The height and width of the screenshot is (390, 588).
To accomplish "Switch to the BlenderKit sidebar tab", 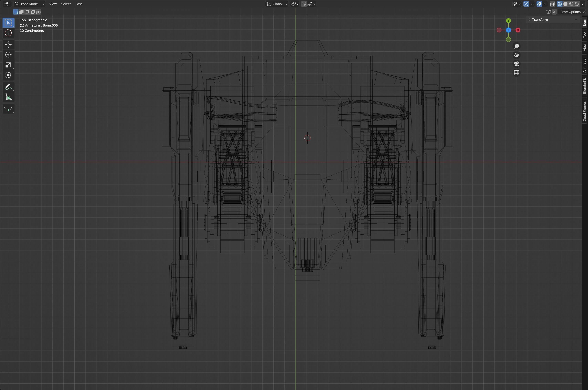I will point(585,86).
